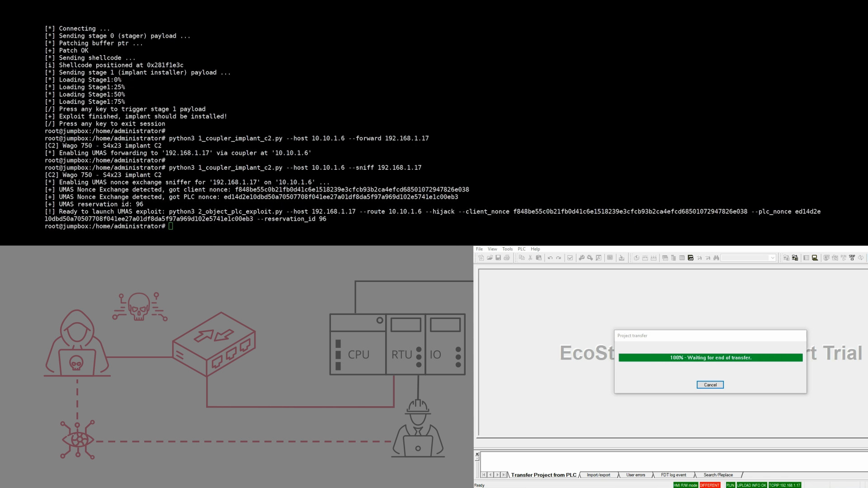The height and width of the screenshot is (488, 868).
Task: Click the PLC download tray icon
Action: click(x=621, y=258)
